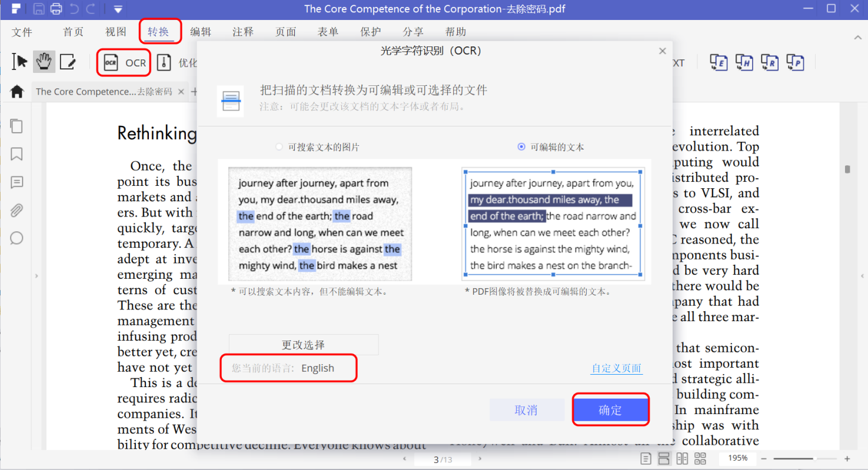Switch to single page view mode
The image size is (868, 470).
tap(646, 459)
